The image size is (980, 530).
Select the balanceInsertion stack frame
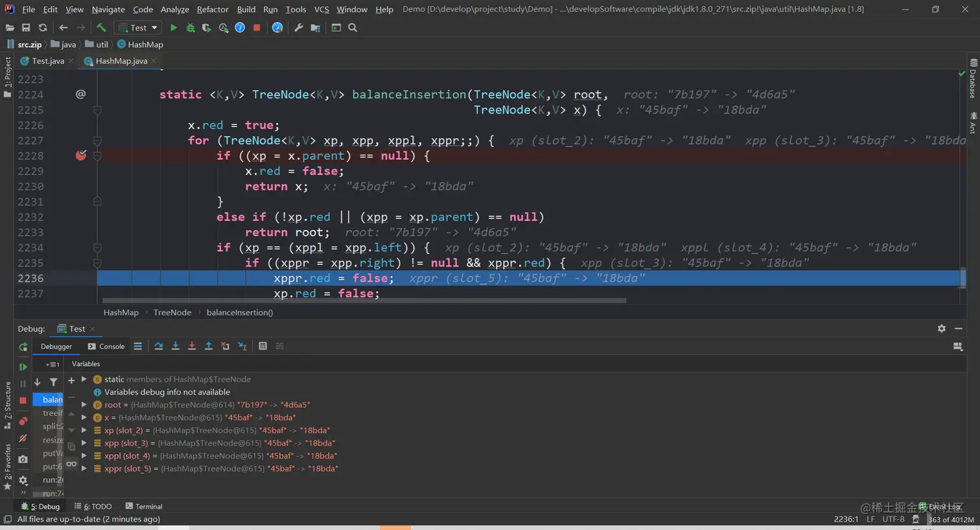tap(49, 400)
